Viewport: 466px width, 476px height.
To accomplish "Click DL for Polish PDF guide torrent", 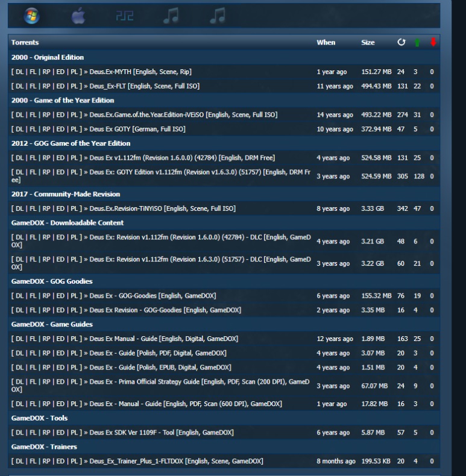I will click(19, 353).
